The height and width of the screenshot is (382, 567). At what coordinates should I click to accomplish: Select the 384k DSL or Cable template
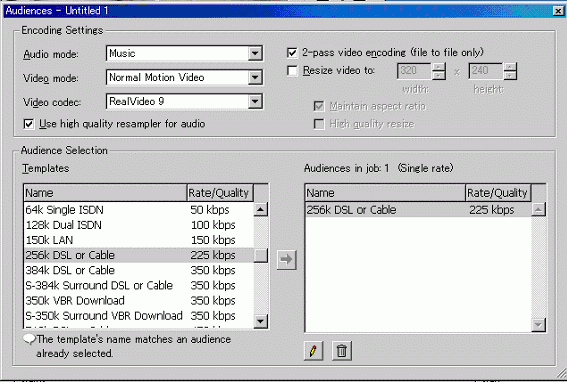click(139, 271)
